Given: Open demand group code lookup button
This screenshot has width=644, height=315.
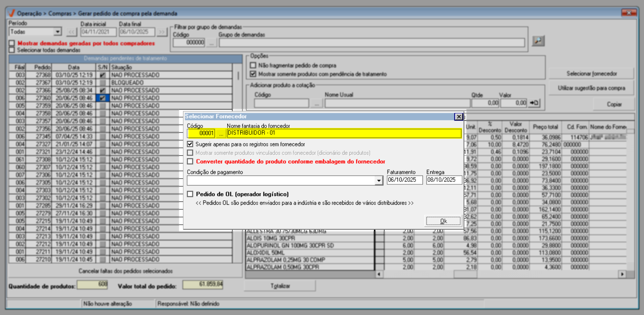Looking at the screenshot, I should tap(211, 43).
